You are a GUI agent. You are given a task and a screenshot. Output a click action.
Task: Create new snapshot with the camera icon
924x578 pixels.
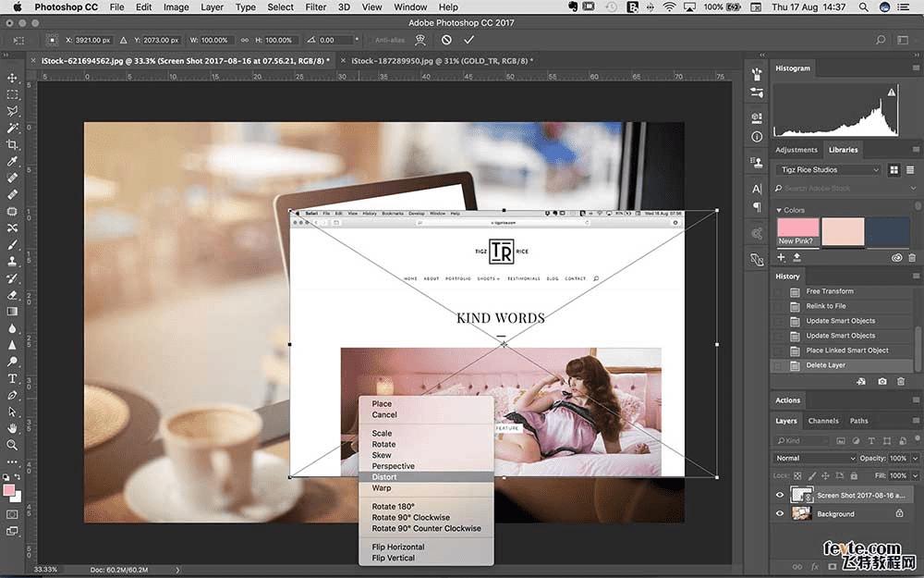(882, 381)
